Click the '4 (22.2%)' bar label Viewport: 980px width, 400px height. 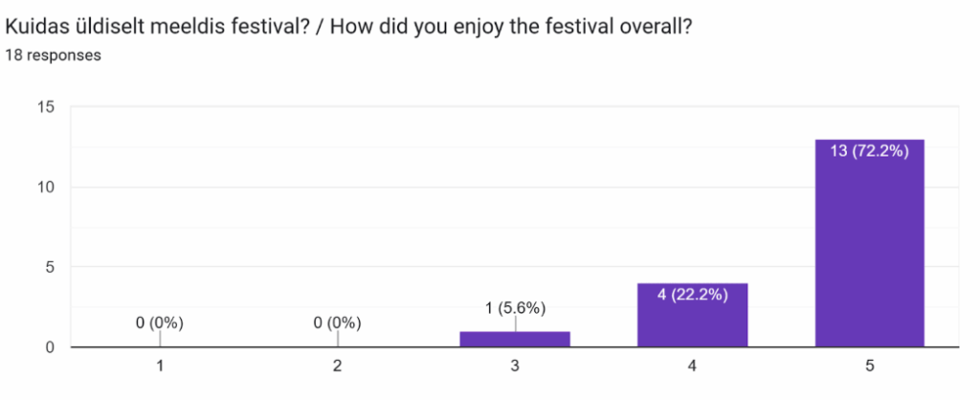point(692,295)
